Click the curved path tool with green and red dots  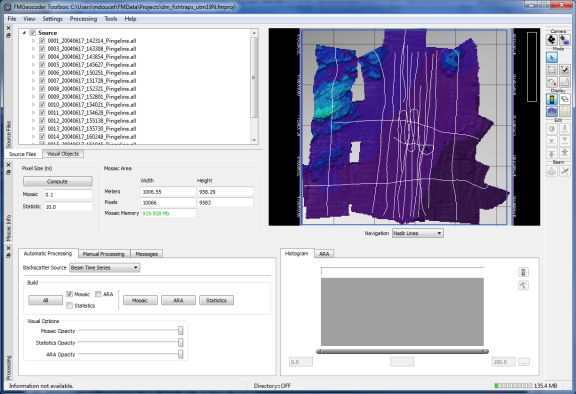(552, 82)
